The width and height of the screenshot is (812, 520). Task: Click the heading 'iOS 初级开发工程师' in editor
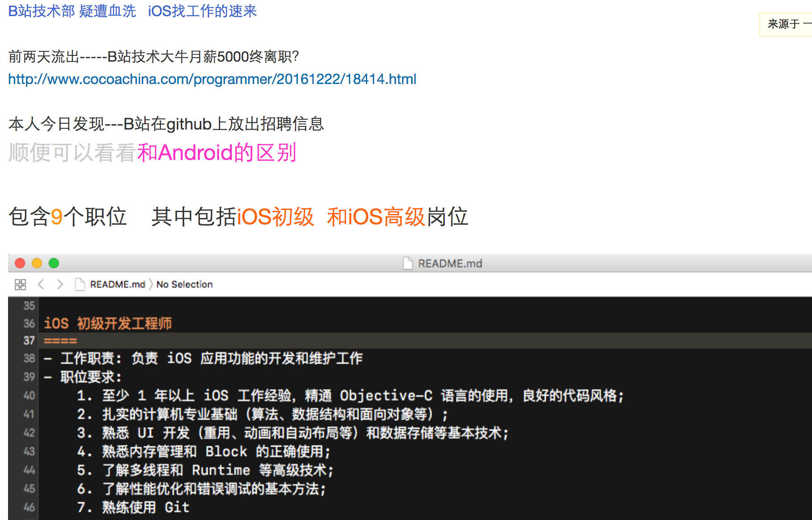coord(108,323)
